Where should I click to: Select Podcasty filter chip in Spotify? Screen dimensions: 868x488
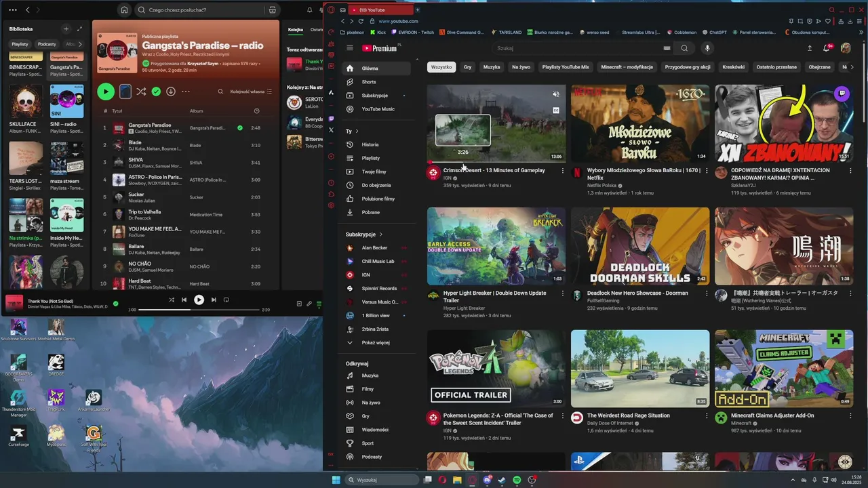(47, 44)
